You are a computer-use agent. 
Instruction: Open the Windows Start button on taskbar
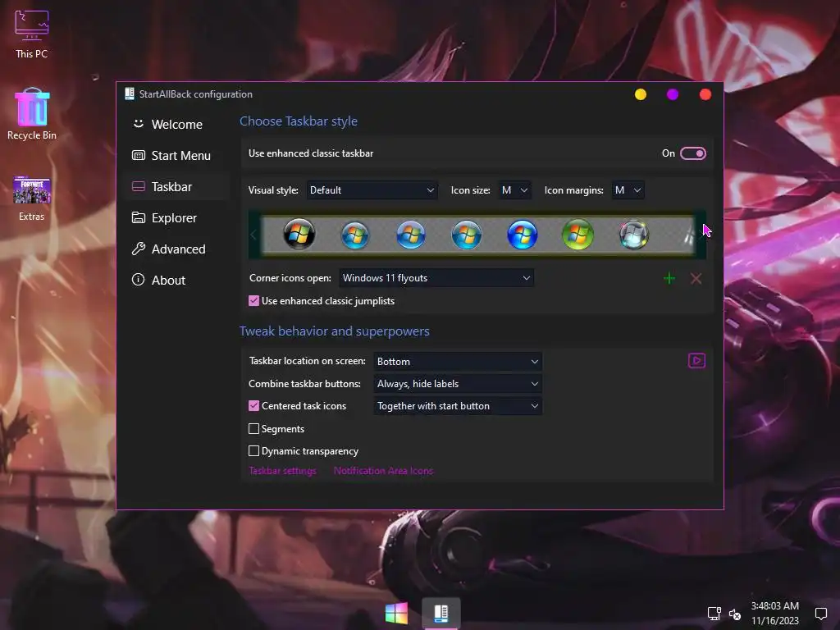[396, 613]
